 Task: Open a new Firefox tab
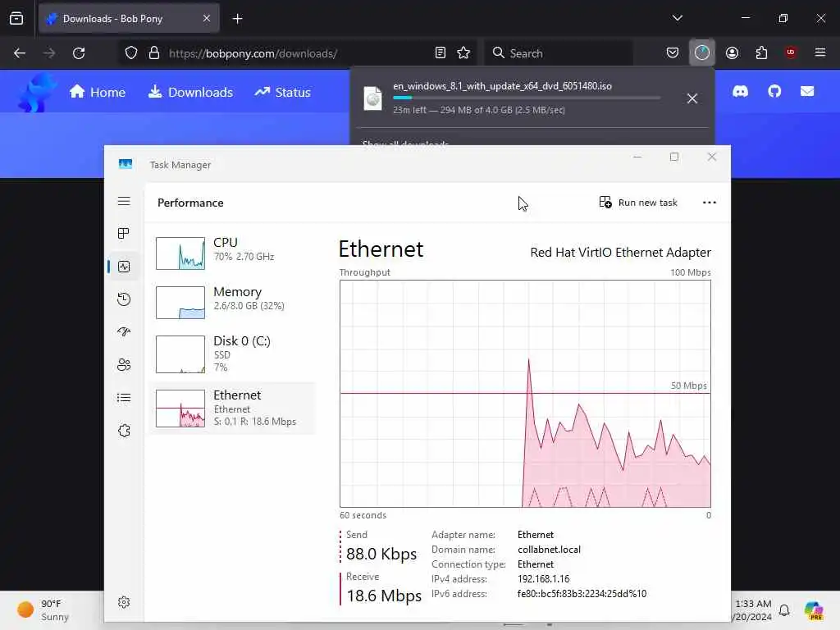coord(237,19)
